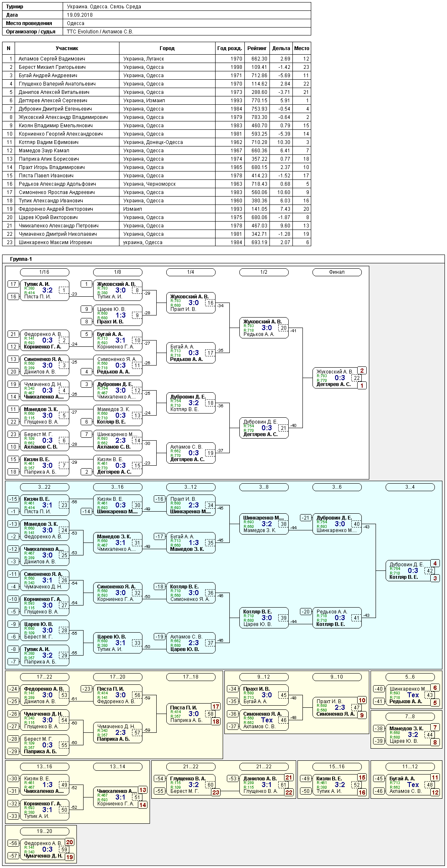Click player Жуковский Александр Владимирович name

[63, 117]
